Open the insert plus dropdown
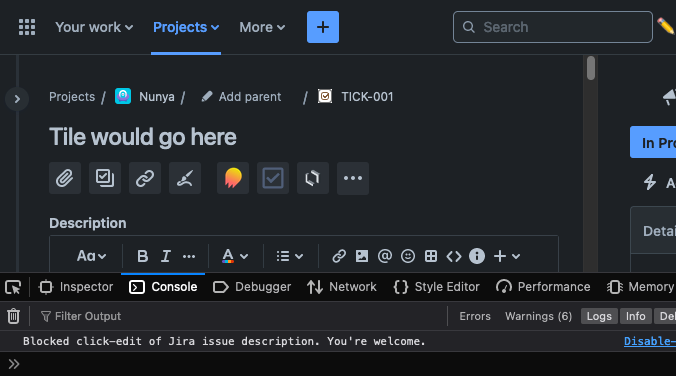The width and height of the screenshot is (676, 376). (x=507, y=256)
